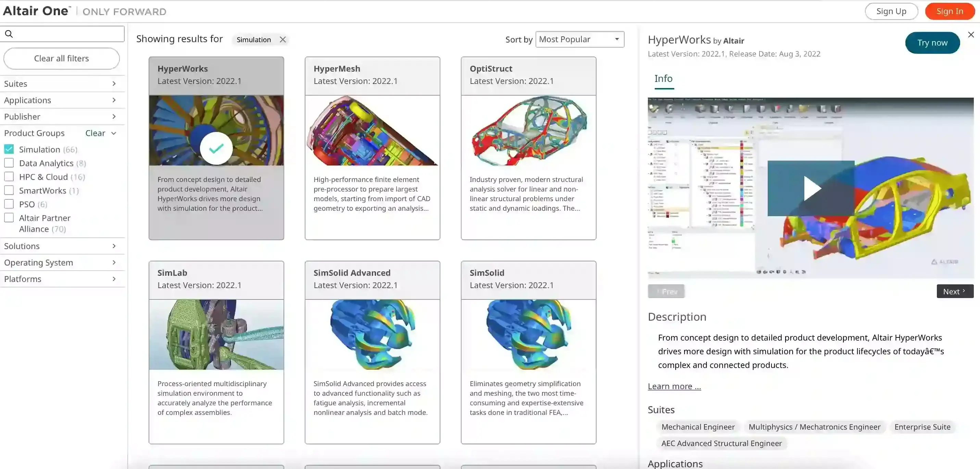This screenshot has height=469, width=980.
Task: Click the Try now button for HyperWorks
Action: point(932,42)
